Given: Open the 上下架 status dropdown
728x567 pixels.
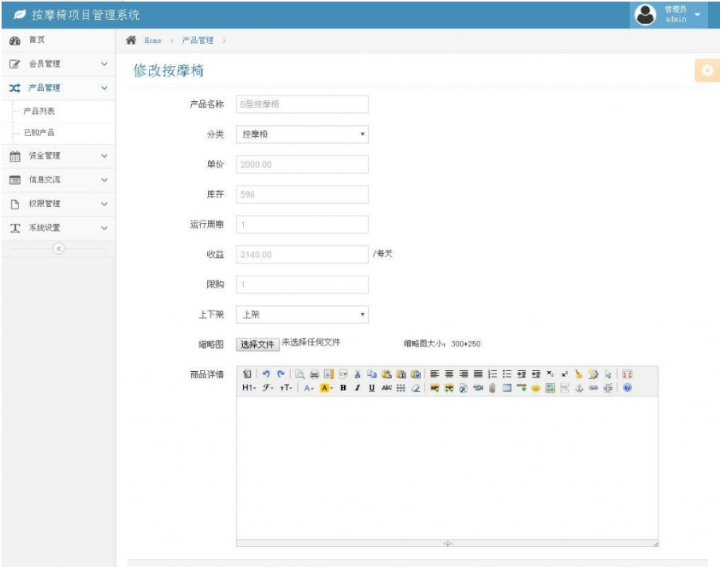Looking at the screenshot, I should click(x=303, y=315).
